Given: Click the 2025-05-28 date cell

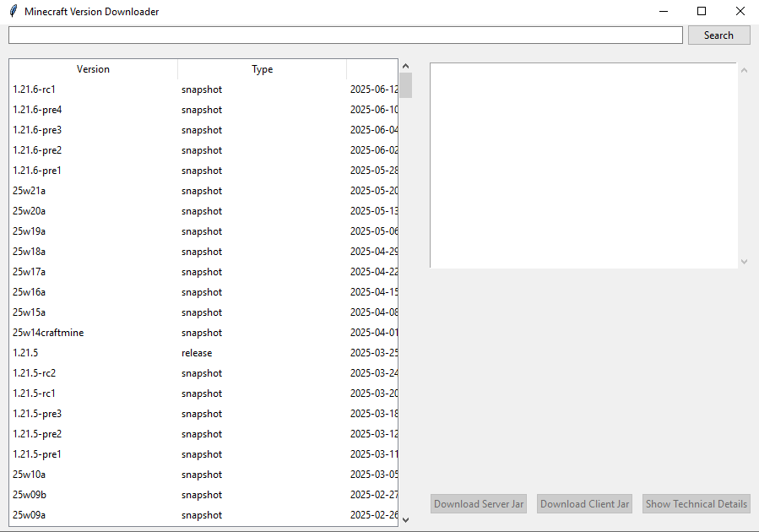Looking at the screenshot, I should tap(374, 171).
